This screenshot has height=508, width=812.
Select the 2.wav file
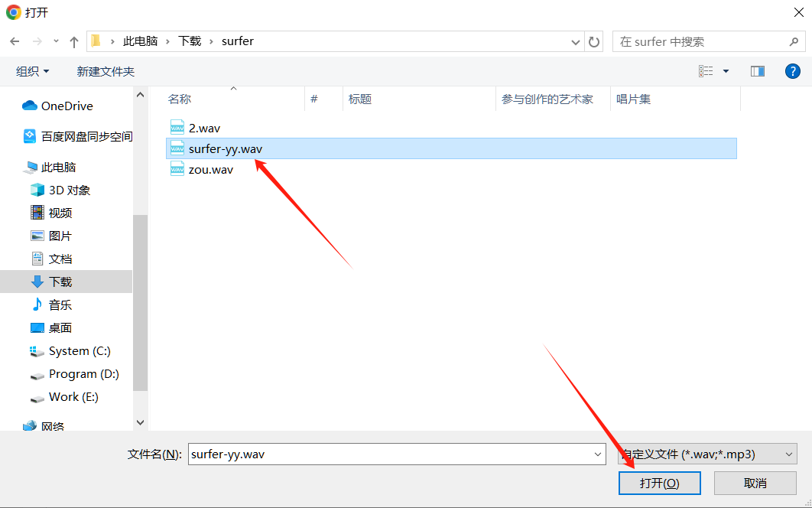pyautogui.click(x=203, y=128)
